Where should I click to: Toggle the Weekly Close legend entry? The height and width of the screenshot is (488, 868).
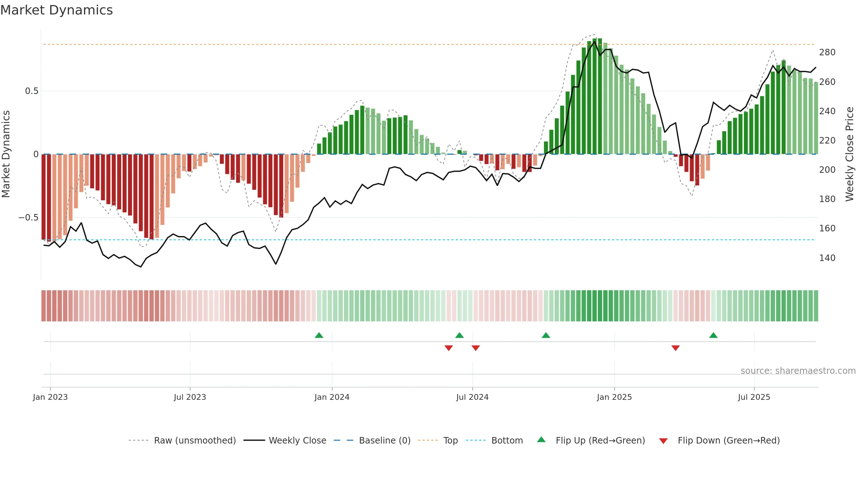click(x=285, y=440)
